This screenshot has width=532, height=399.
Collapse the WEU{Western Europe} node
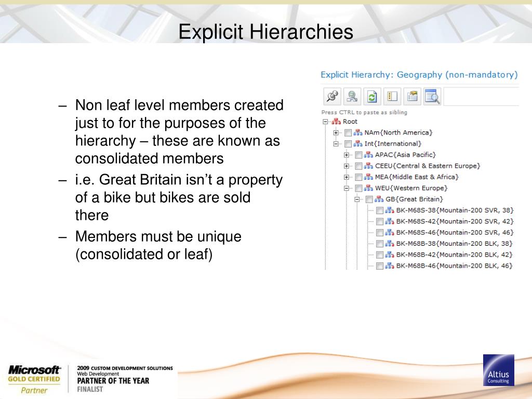tap(346, 188)
